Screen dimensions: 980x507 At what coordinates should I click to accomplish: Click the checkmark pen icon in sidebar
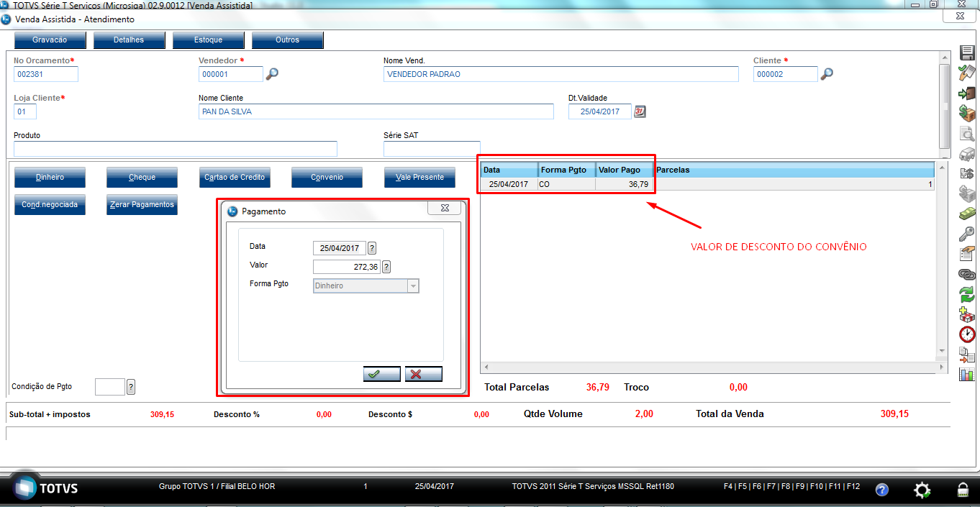coord(967,73)
